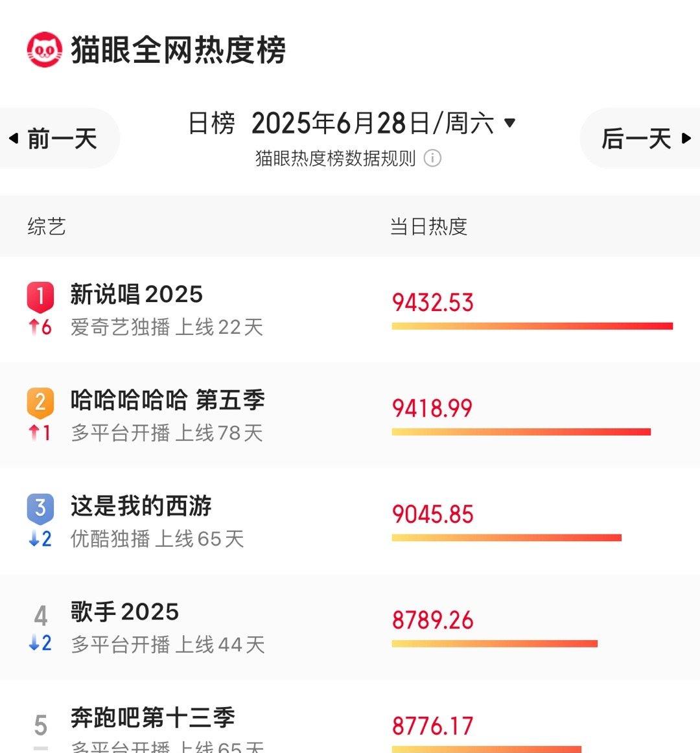Open 哈哈哈哈哈 第五季 show entry
Viewport: 700px width, 753px height.
click(350, 415)
